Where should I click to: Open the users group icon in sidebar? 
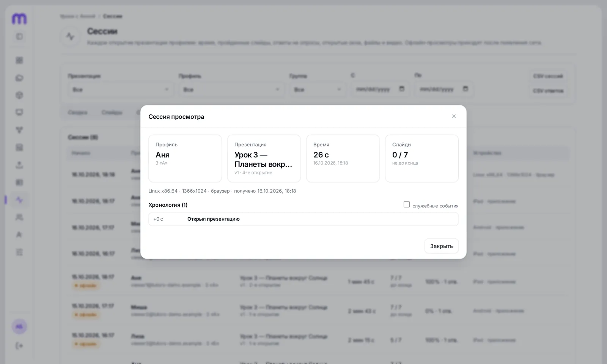click(19, 217)
